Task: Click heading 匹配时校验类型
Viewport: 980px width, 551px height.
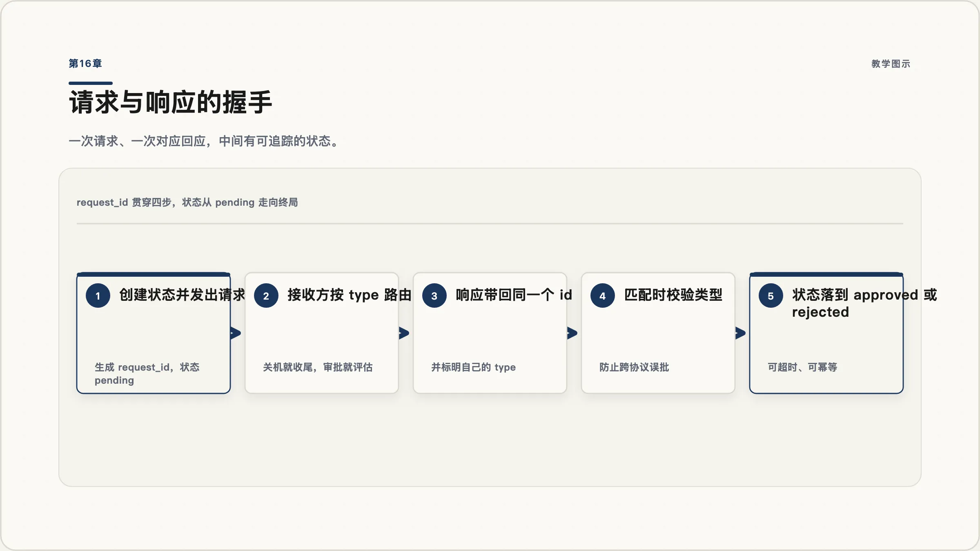Action: (x=673, y=295)
